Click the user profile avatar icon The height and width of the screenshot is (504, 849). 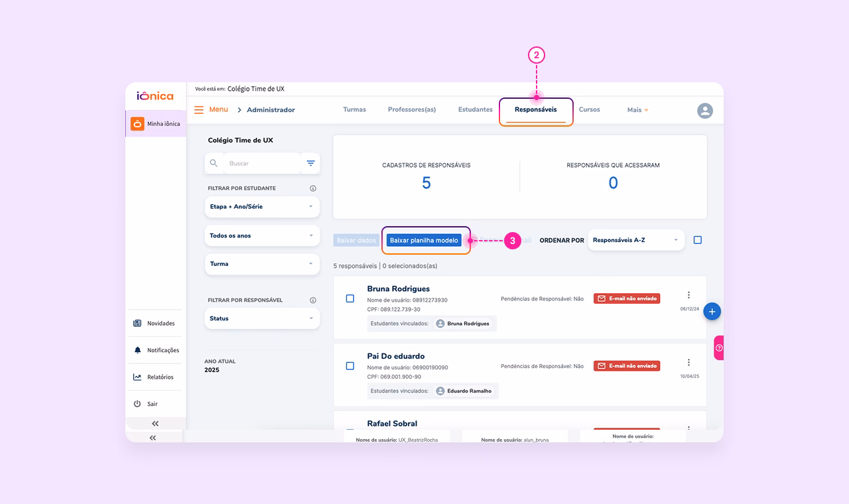tap(704, 111)
